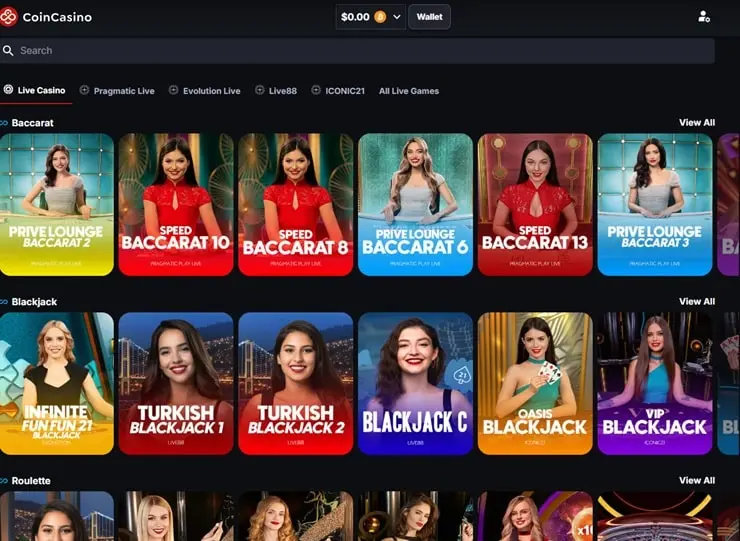
Task: Open the $0.00 balance selector
Action: tap(370, 17)
